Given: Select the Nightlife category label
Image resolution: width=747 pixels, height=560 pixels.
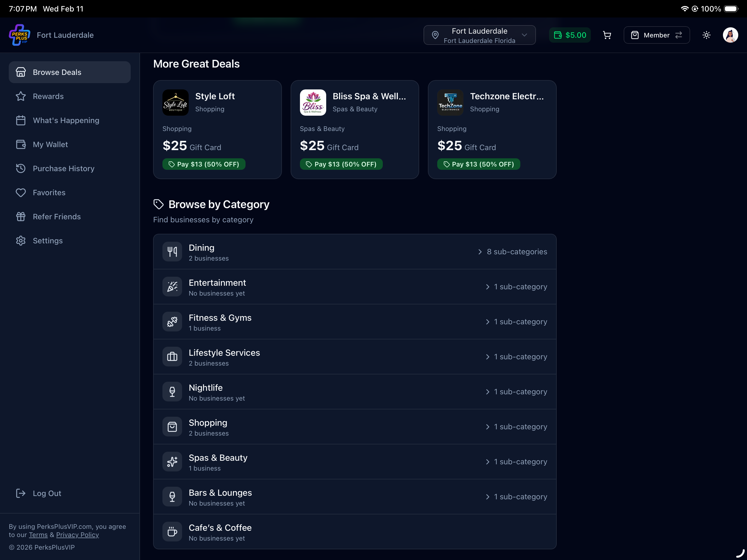Looking at the screenshot, I should (x=206, y=388).
